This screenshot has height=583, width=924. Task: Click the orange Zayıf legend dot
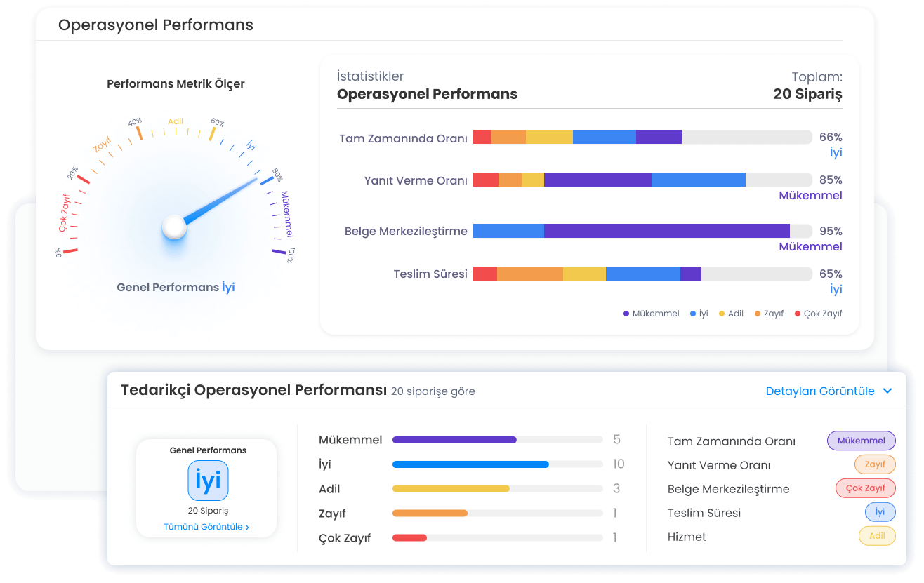point(758,314)
